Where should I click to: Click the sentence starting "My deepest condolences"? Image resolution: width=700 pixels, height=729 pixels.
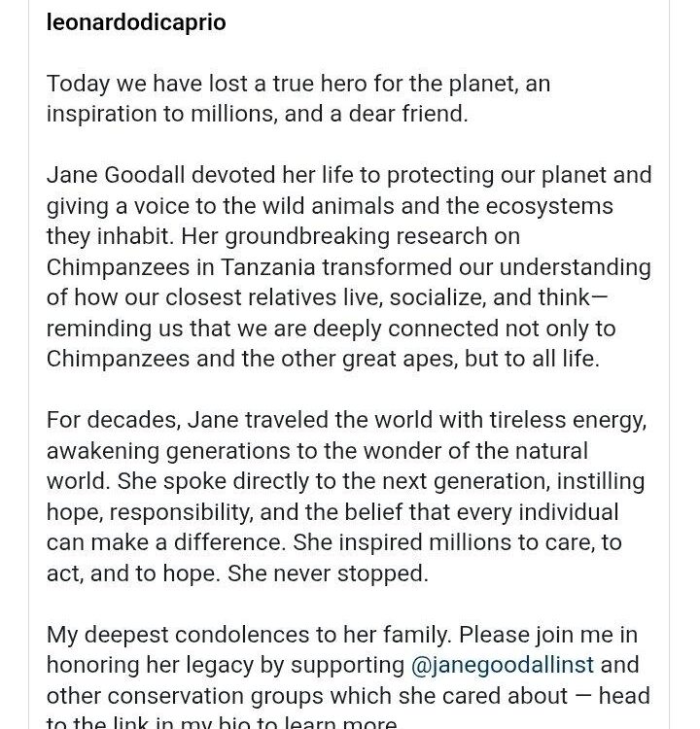(x=247, y=636)
